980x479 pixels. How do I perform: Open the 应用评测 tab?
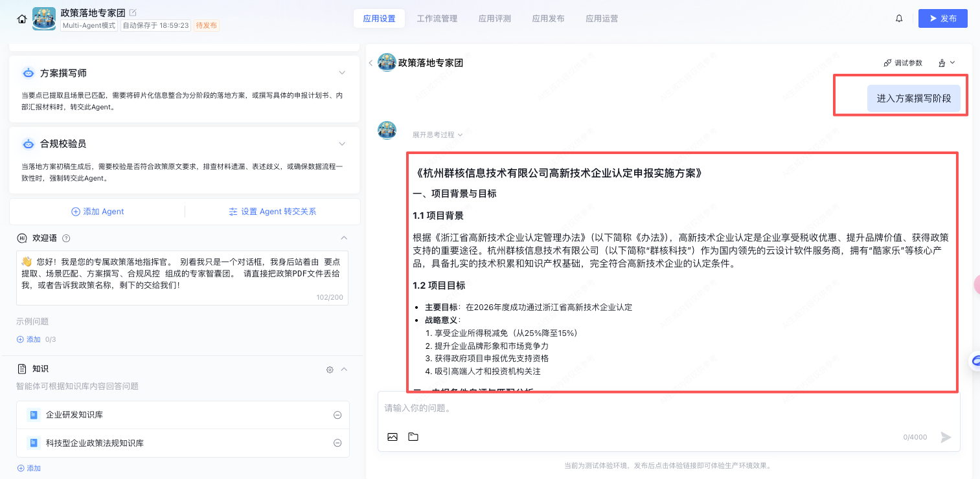[495, 19]
